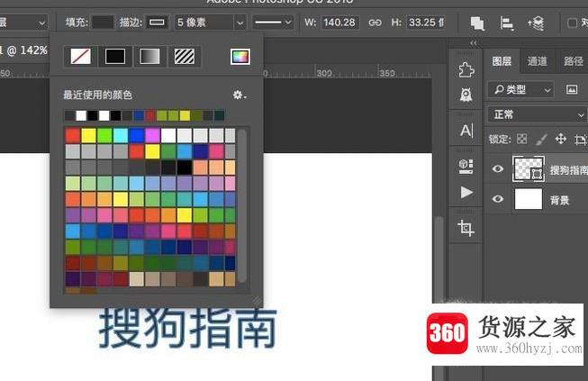Image resolution: width=588 pixels, height=381 pixels.
Task: Toggle the align edges checkbox
Action: click(572, 23)
